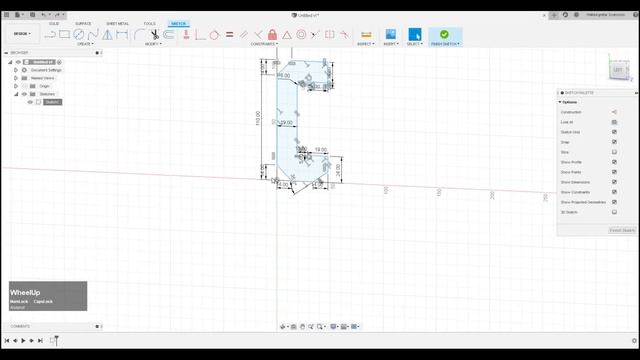Select the Rectangle sketch tool
This screenshot has height=360, width=640.
pyautogui.click(x=64, y=35)
